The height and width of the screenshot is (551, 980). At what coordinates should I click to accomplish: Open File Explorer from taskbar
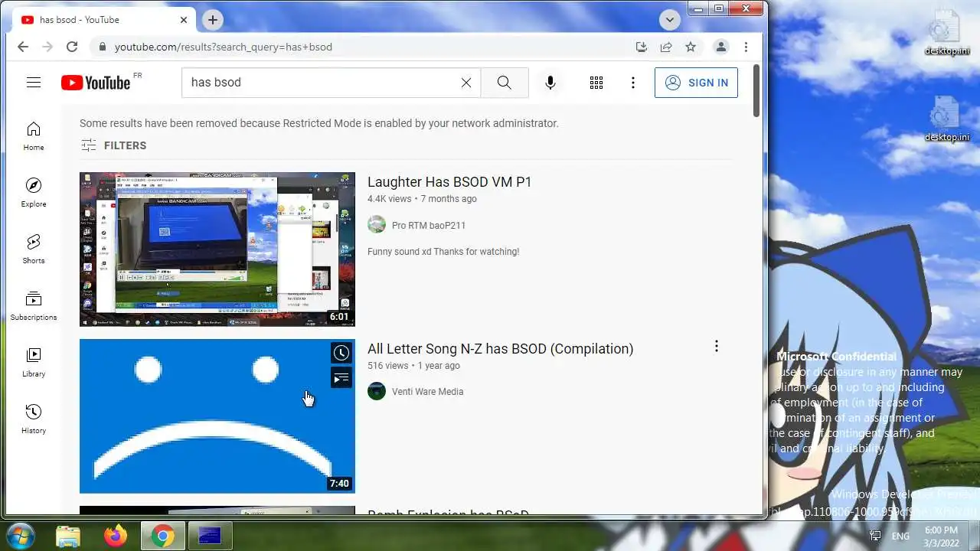click(68, 536)
